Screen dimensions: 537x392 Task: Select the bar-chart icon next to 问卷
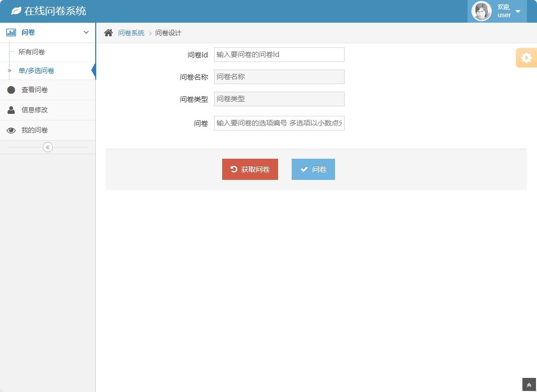pos(12,32)
